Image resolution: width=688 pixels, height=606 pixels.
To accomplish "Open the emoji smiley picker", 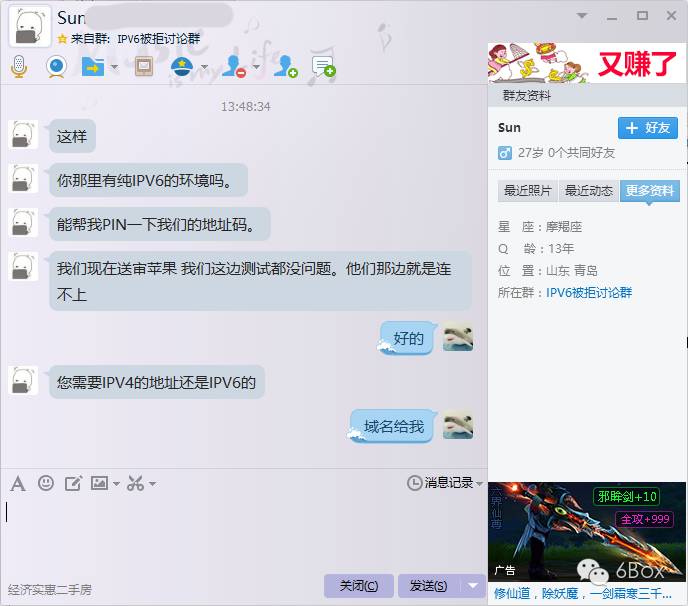I will pos(46,483).
